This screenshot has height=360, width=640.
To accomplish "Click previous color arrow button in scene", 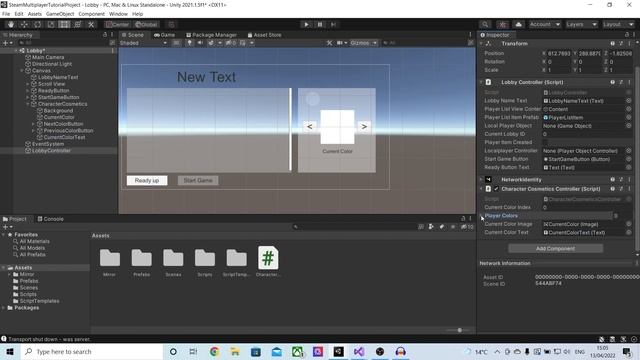I will (309, 127).
